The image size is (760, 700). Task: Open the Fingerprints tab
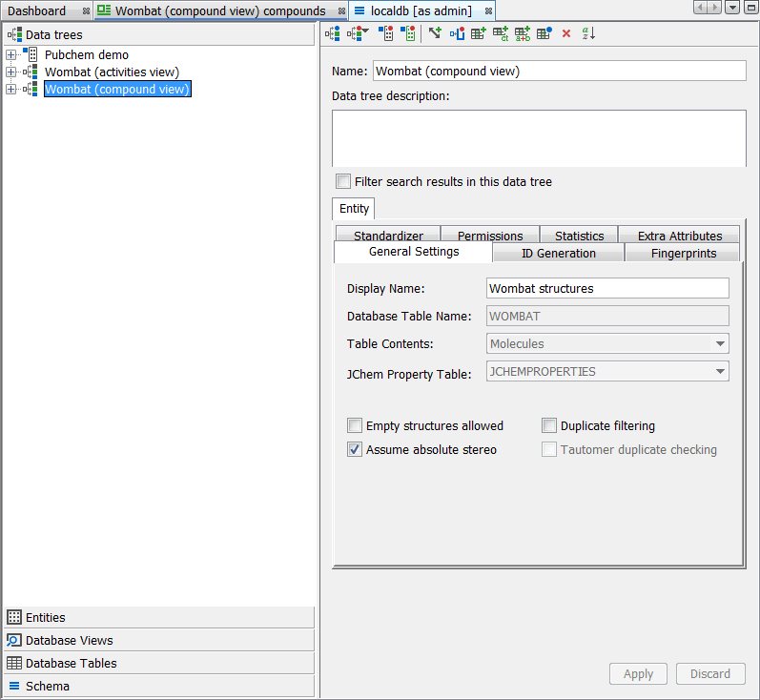point(683,253)
